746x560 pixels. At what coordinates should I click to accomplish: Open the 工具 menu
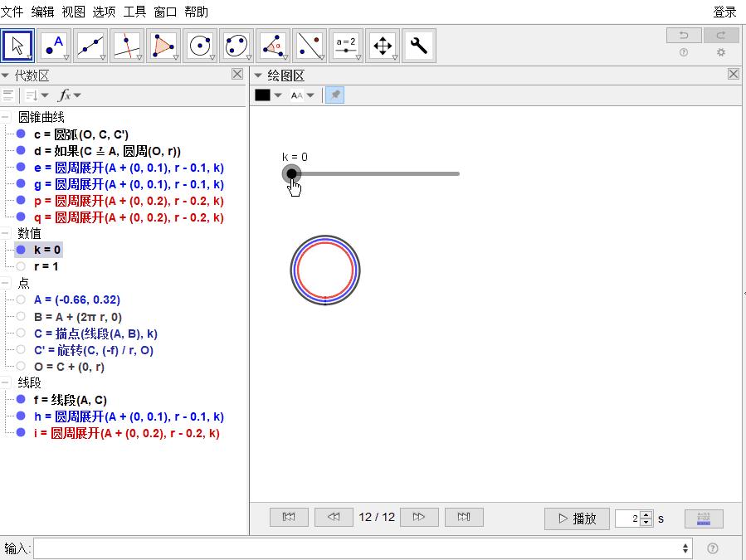click(x=134, y=12)
